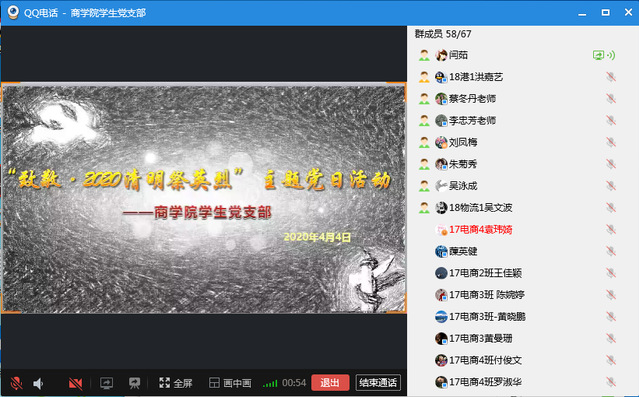Click the 结束通话 end call button
This screenshot has height=397, width=639.
click(x=378, y=382)
